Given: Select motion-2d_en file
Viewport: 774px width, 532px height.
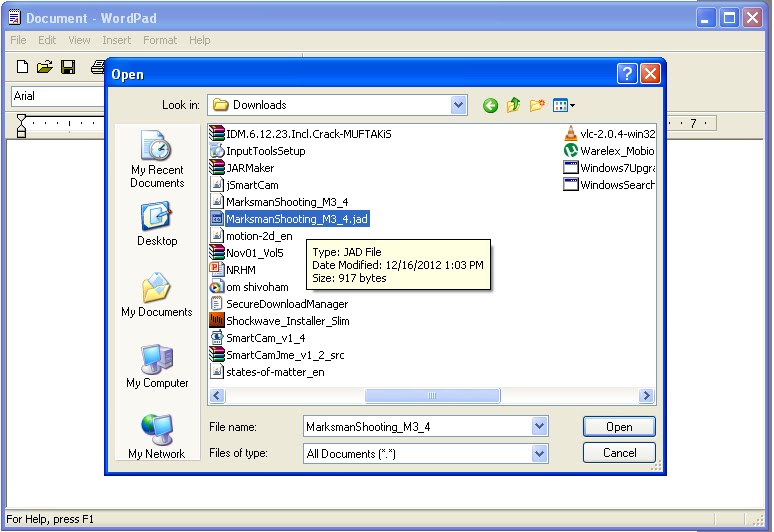Looking at the screenshot, I should click(251, 236).
